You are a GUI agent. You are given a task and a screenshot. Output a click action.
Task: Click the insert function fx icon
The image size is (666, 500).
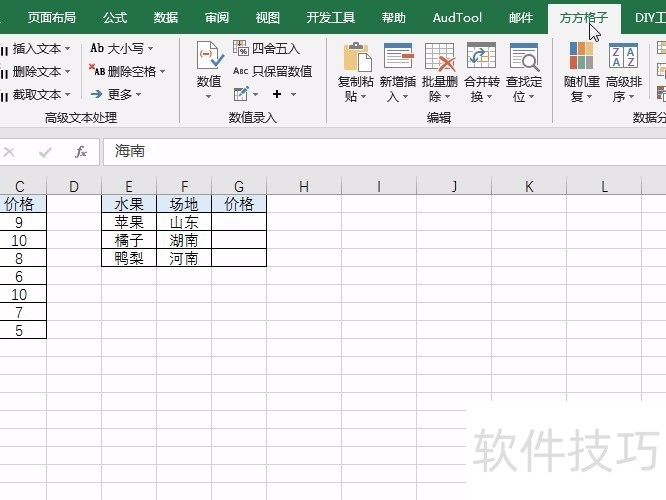point(81,152)
